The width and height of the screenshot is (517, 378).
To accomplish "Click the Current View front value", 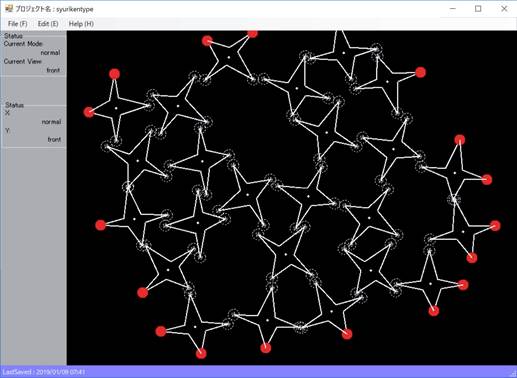I will pos(53,70).
